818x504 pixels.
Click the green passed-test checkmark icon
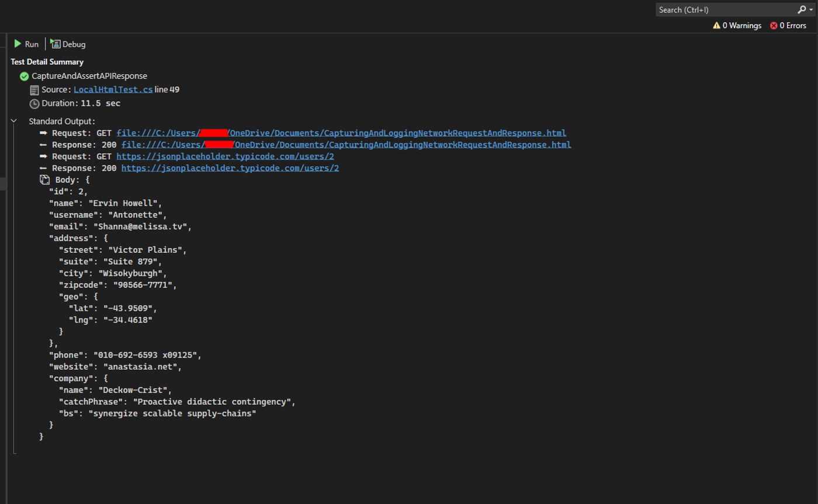point(24,76)
